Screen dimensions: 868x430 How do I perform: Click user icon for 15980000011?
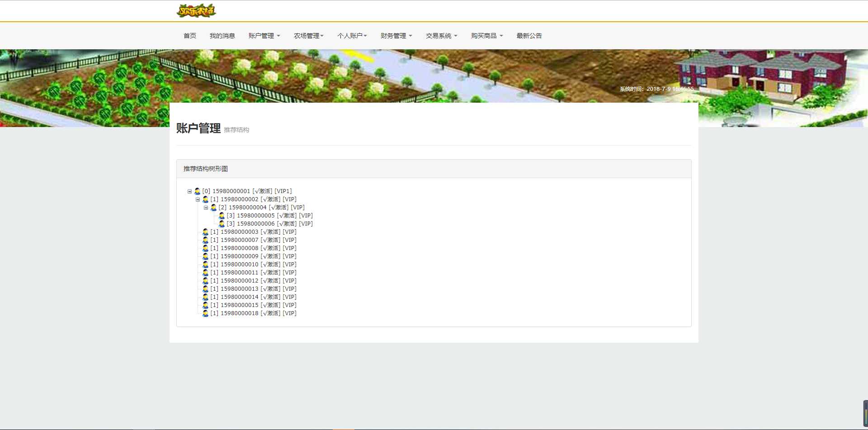click(205, 273)
